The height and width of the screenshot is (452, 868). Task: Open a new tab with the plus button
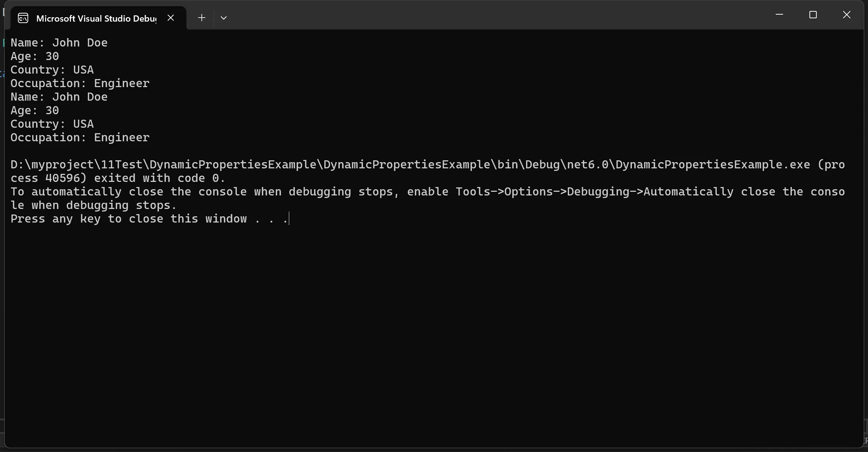coord(202,18)
